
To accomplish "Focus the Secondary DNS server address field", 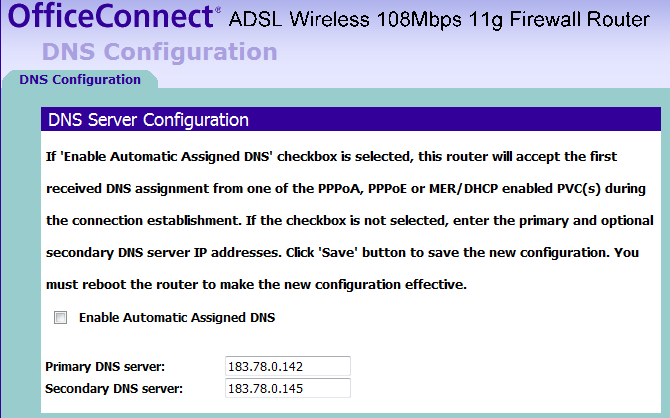I will (288, 388).
